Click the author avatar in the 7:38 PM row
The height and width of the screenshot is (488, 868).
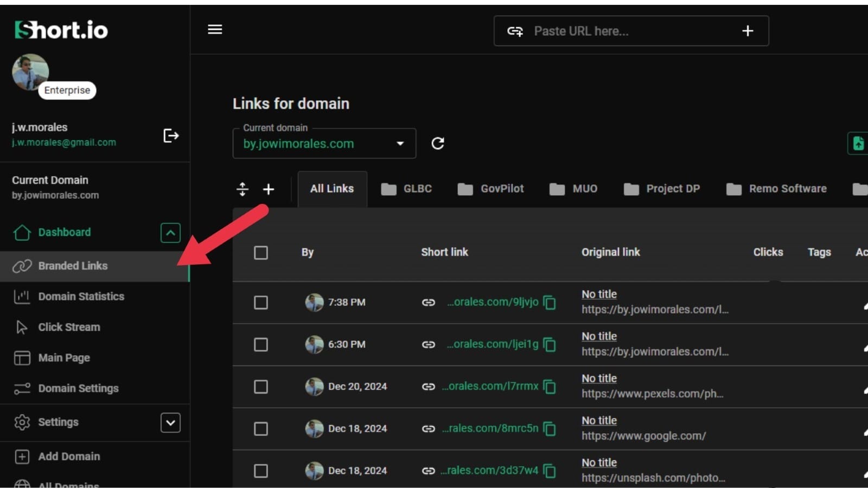(x=314, y=303)
